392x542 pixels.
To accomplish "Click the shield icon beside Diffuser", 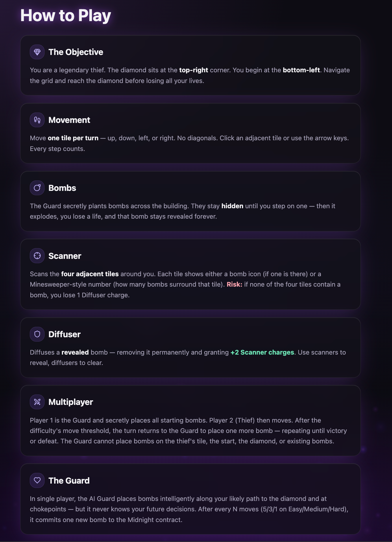I will [x=37, y=334].
